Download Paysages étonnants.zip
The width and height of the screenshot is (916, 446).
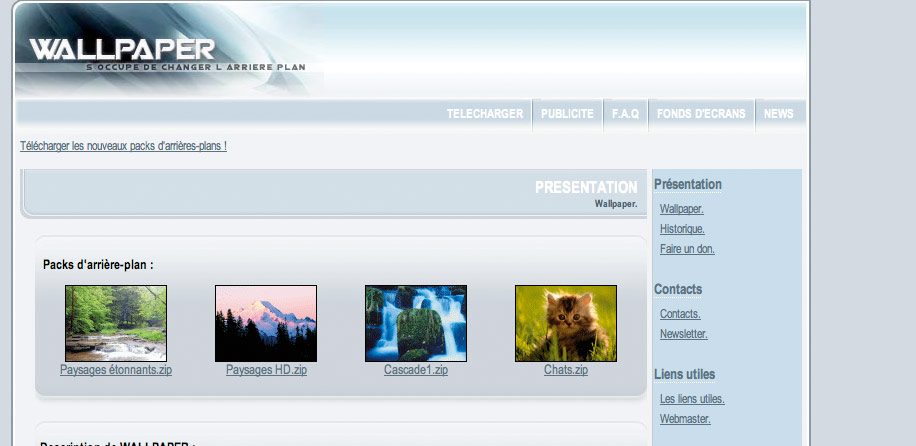click(116, 370)
